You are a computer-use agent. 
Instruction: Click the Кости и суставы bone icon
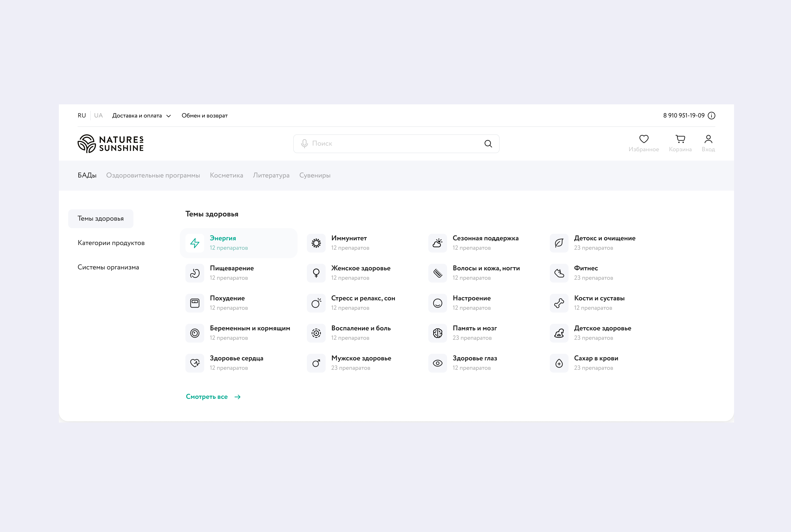click(x=559, y=303)
